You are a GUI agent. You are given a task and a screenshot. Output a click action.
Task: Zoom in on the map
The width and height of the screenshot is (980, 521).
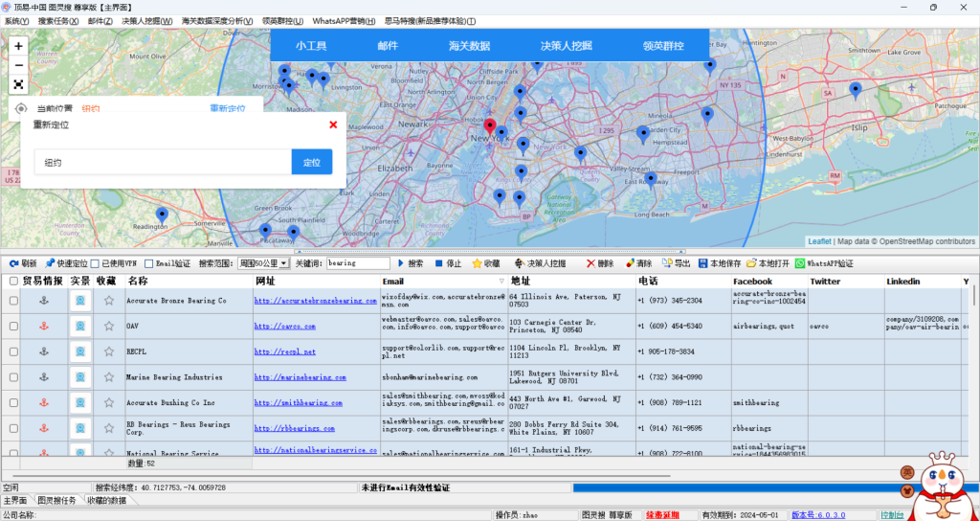pyautogui.click(x=18, y=45)
